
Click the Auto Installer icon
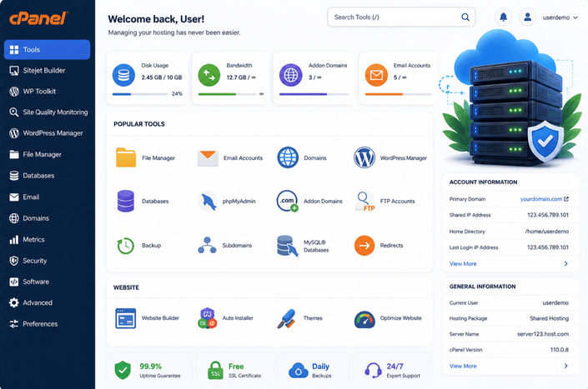pyautogui.click(x=208, y=318)
